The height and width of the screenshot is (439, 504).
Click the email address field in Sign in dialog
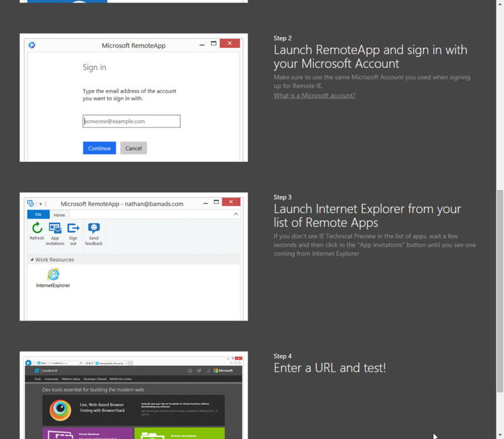132,121
